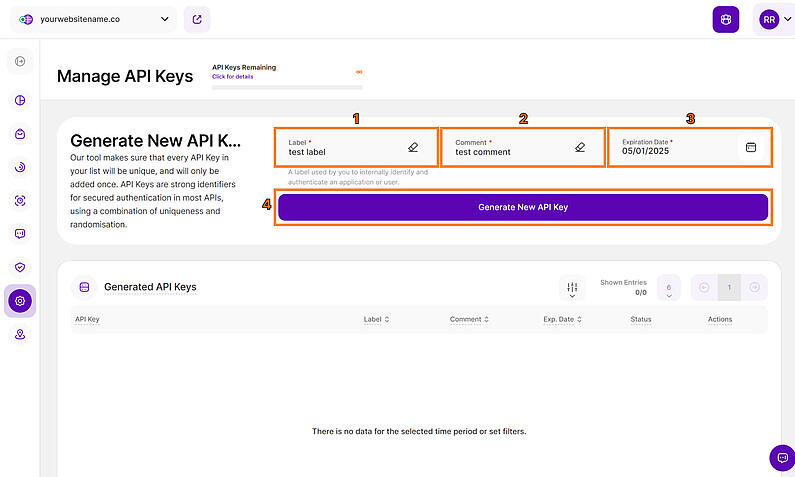Open the RR user avatar menu
Image resolution: width=795 pixels, height=477 pixels.
tap(774, 19)
